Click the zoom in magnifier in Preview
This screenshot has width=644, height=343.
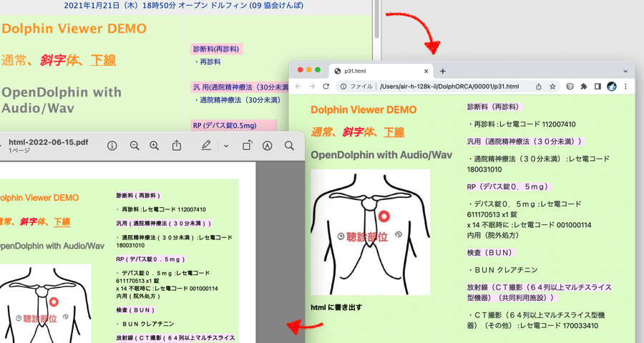tap(154, 146)
